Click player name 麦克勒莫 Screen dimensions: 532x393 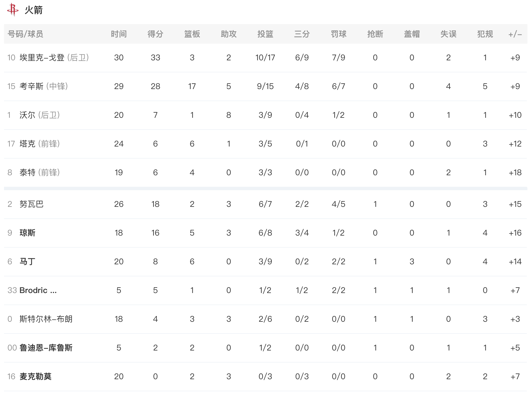(35, 377)
